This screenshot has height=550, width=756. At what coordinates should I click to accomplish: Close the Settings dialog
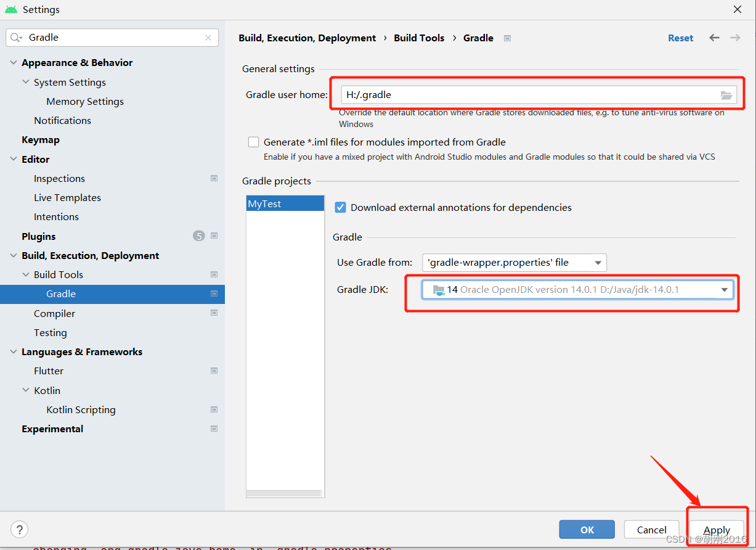coord(738,9)
